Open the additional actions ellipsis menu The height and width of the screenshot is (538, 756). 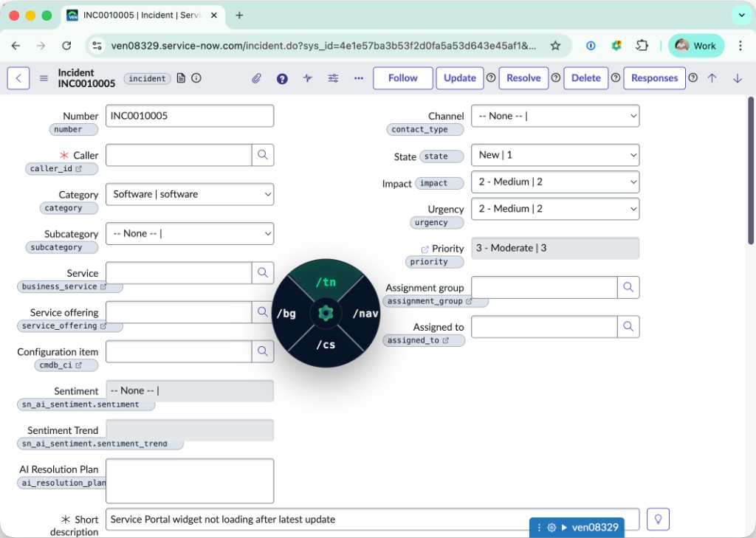coord(358,77)
